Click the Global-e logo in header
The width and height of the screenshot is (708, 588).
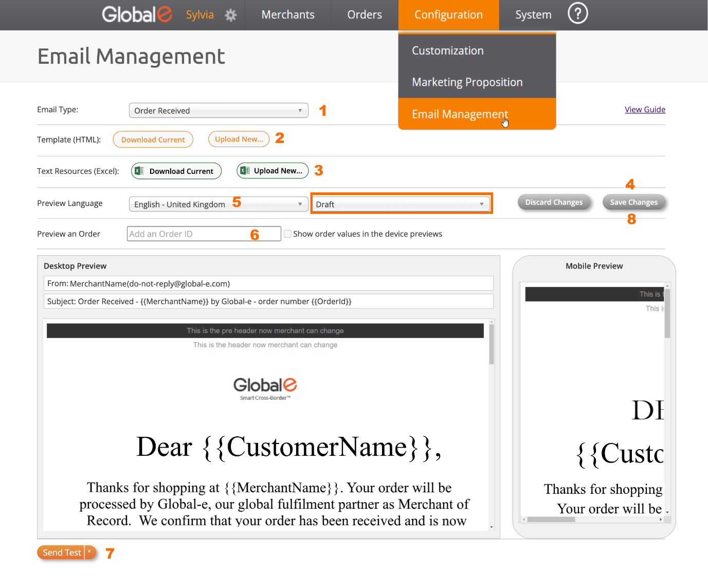click(x=137, y=14)
